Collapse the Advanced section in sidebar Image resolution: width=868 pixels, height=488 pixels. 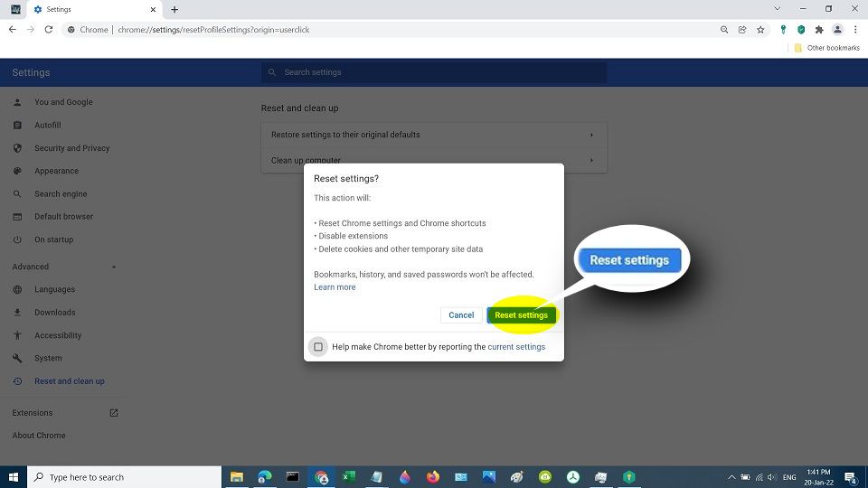pyautogui.click(x=114, y=267)
